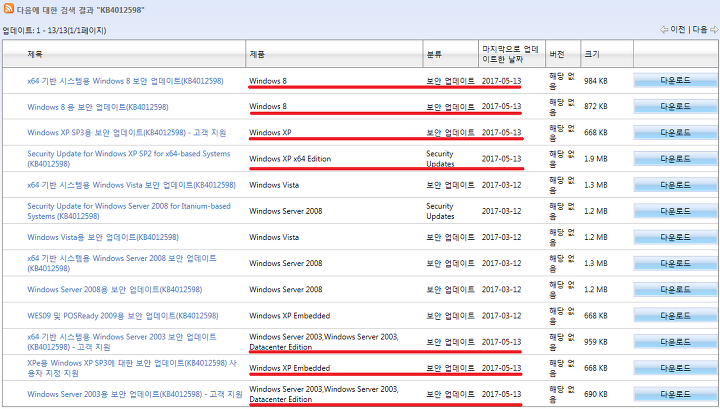Click the '959 KB' size value
The height and width of the screenshot is (409, 720).
point(596,342)
